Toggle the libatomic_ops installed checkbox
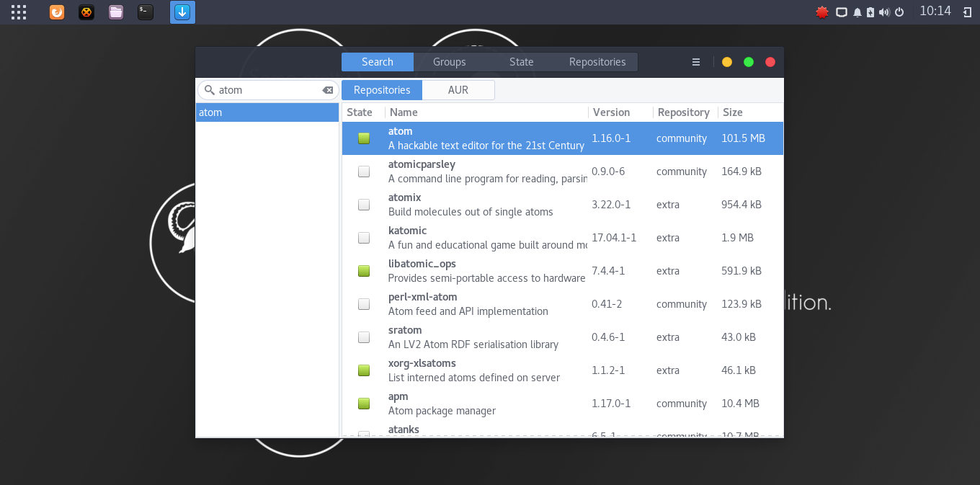 pos(364,271)
